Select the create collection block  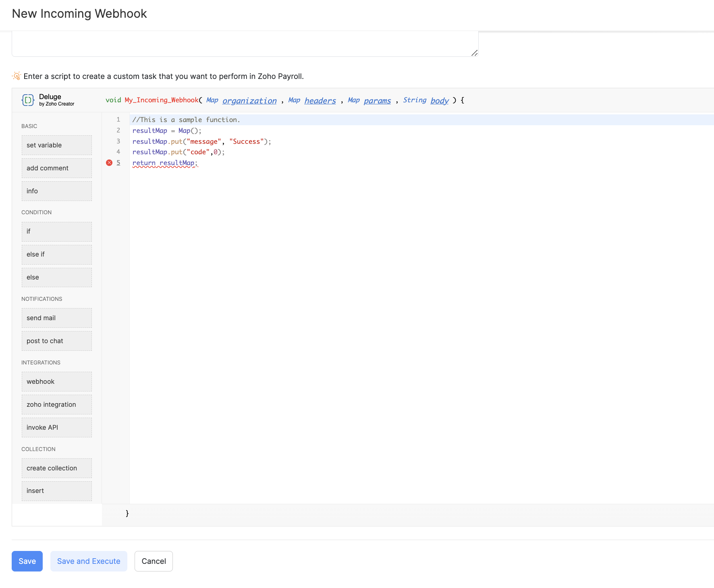[57, 468]
